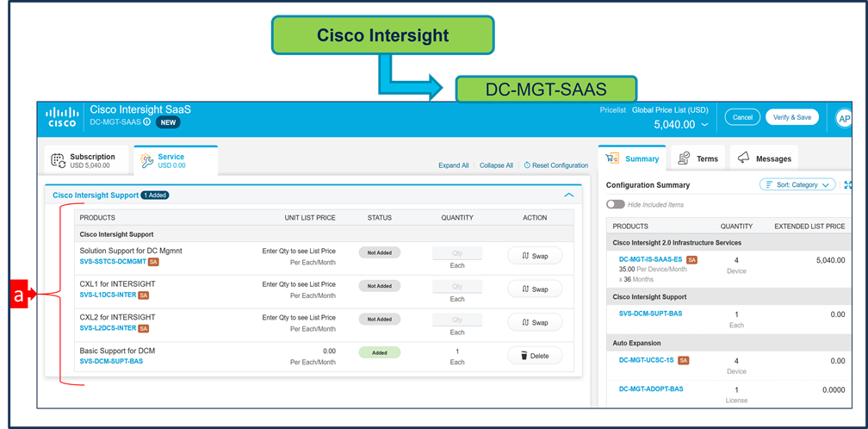
Task: Click Qty field for CXL2 row
Action: pos(457,320)
